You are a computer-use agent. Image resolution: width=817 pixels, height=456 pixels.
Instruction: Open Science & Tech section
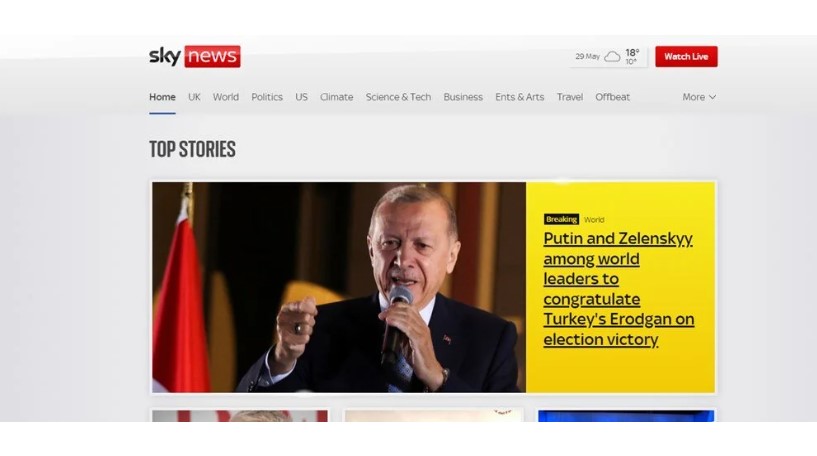[398, 97]
